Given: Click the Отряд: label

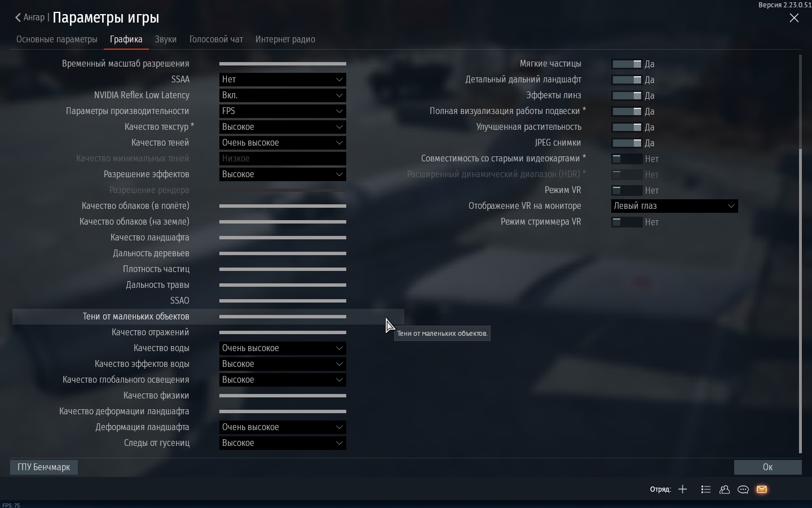Looking at the screenshot, I should click(x=660, y=489).
